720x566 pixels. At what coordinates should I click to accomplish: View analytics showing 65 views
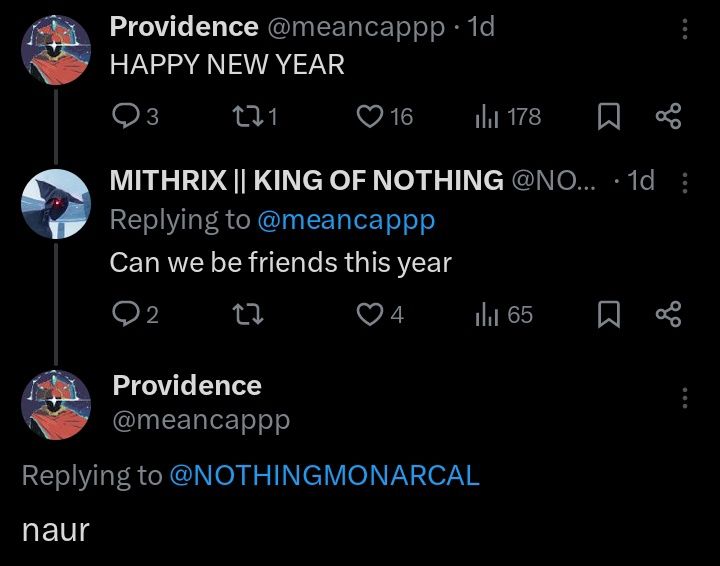click(504, 314)
